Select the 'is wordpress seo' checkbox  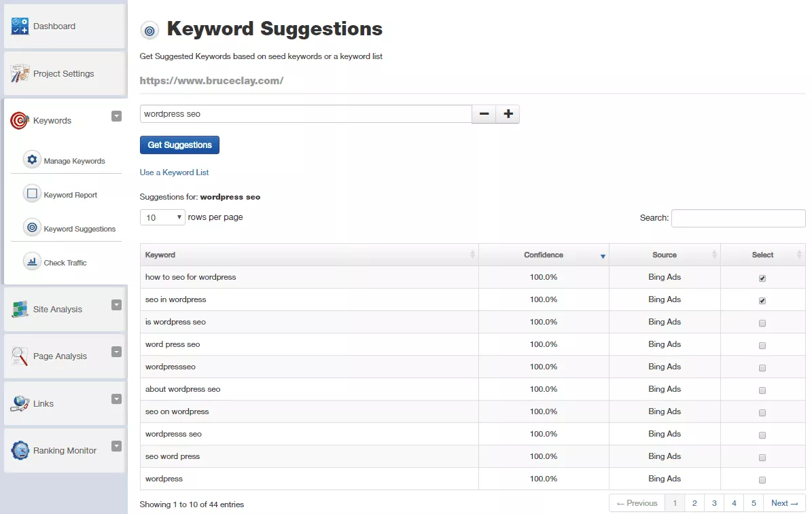[762, 323]
